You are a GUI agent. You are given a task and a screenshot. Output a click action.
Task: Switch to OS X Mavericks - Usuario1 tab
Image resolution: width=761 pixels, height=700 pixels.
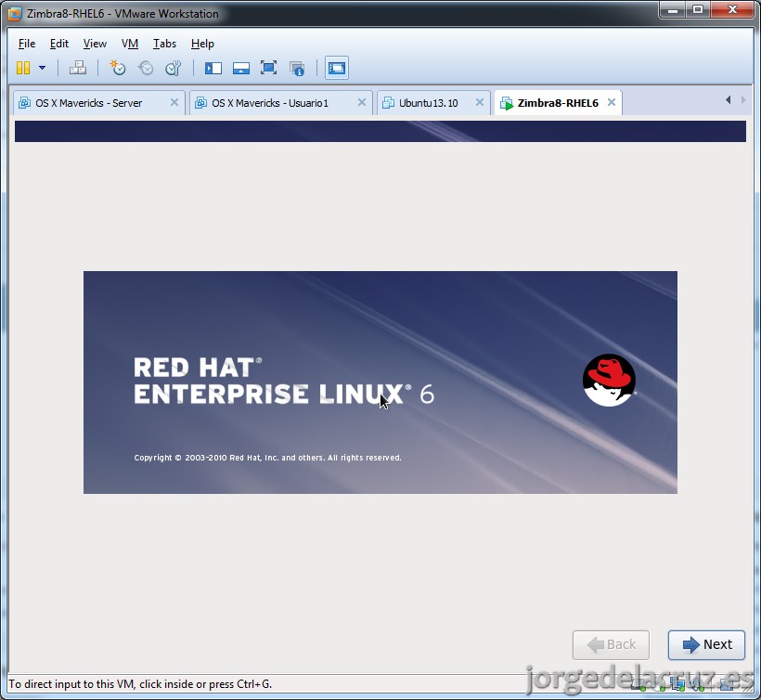coord(280,103)
